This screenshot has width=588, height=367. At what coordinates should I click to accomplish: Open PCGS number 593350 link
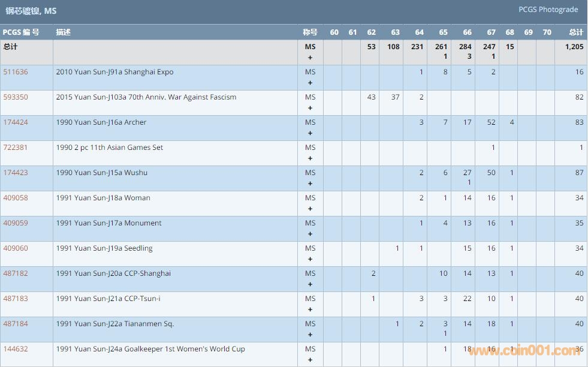coord(16,97)
